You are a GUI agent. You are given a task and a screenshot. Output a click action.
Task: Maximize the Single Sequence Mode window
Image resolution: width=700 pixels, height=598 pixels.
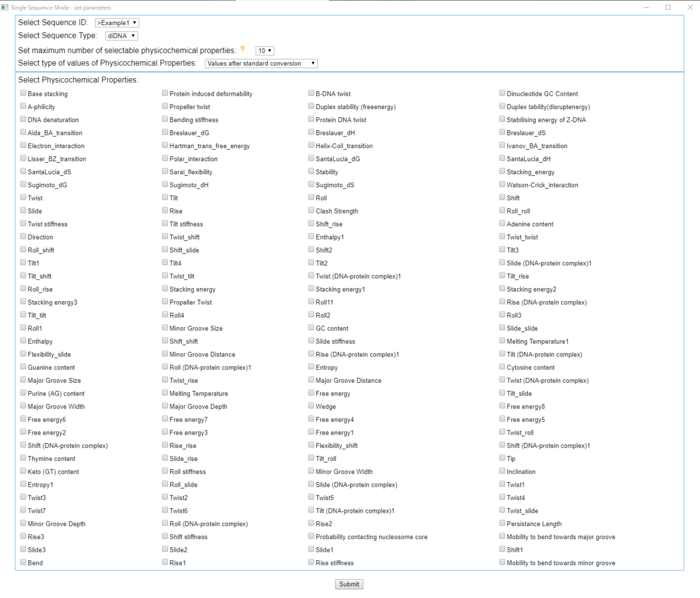tap(668, 8)
